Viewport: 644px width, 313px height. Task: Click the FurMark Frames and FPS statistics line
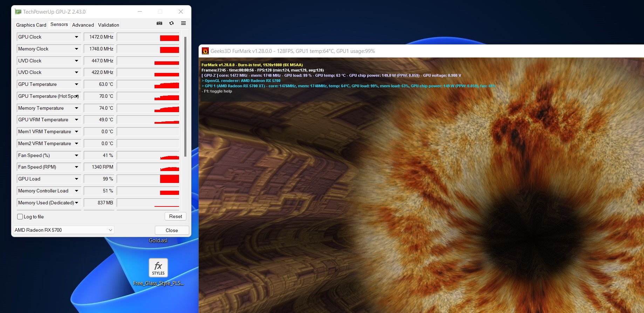pos(263,70)
